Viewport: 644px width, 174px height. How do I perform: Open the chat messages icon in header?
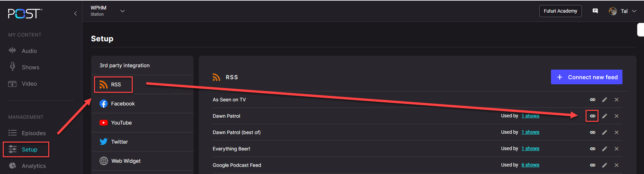point(595,11)
